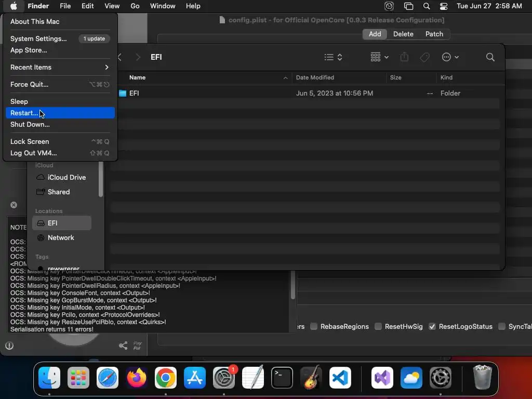Uncheck the ResetLogoStatus checkbox
The width and height of the screenshot is (532, 399).
432,326
